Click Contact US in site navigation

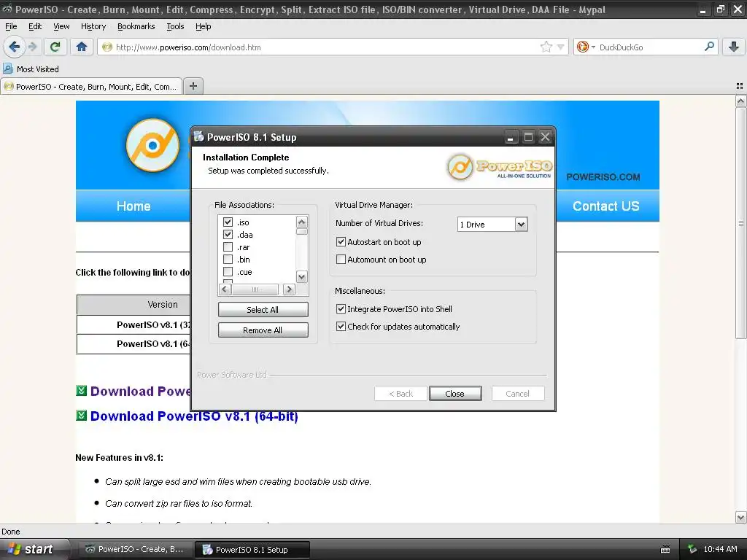click(x=605, y=206)
